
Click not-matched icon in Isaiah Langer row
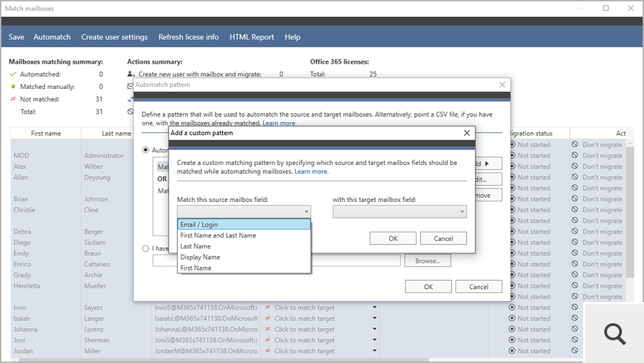tap(268, 318)
